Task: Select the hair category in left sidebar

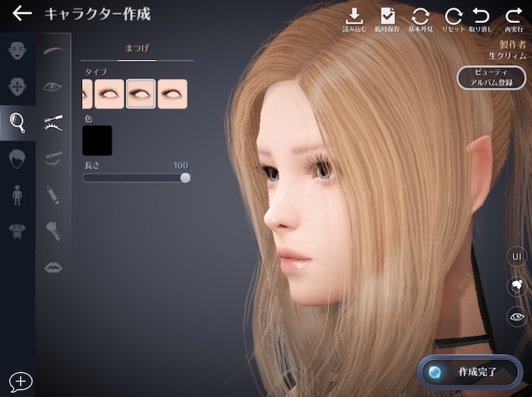Action: pos(17,157)
